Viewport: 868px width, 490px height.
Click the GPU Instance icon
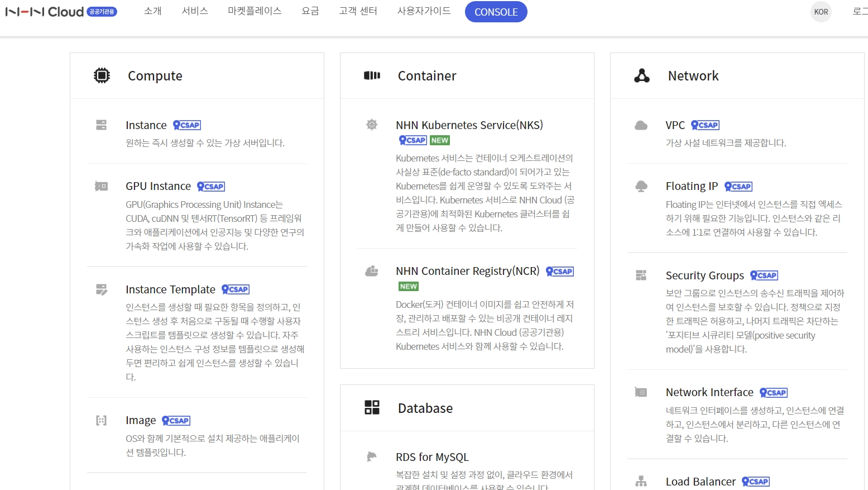[x=101, y=186]
